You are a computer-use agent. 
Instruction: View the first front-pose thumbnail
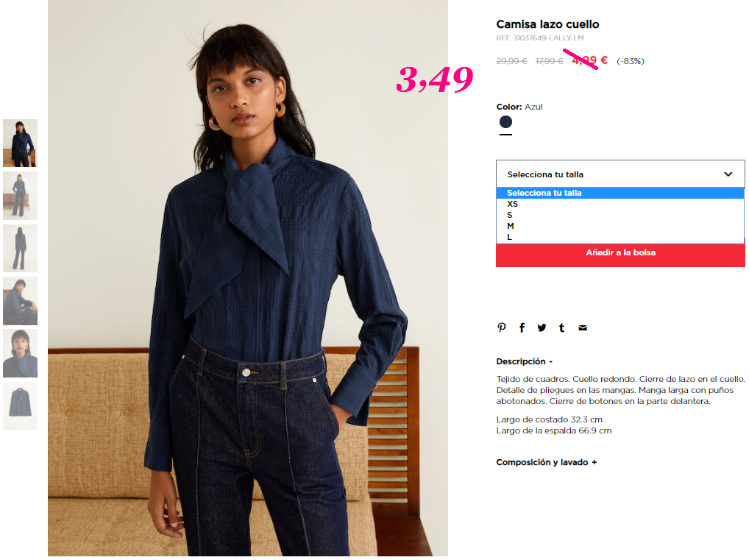point(20,143)
